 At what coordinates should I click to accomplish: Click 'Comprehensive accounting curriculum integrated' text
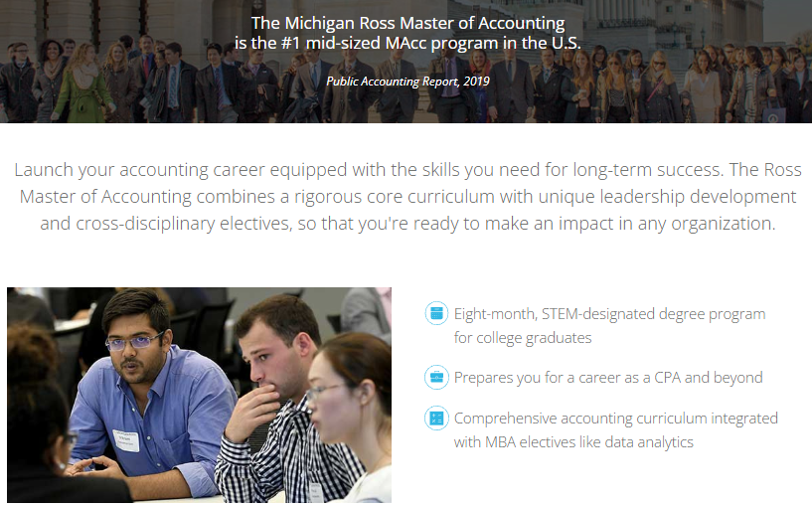(616, 418)
